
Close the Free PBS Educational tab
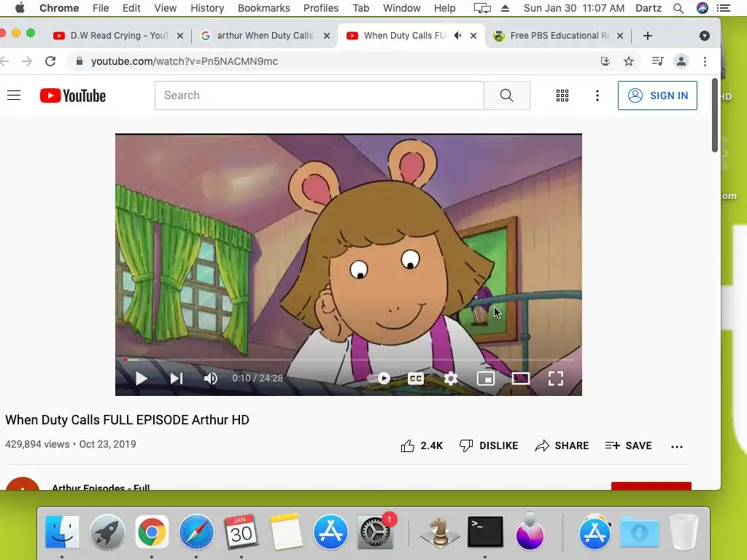pyautogui.click(x=620, y=36)
